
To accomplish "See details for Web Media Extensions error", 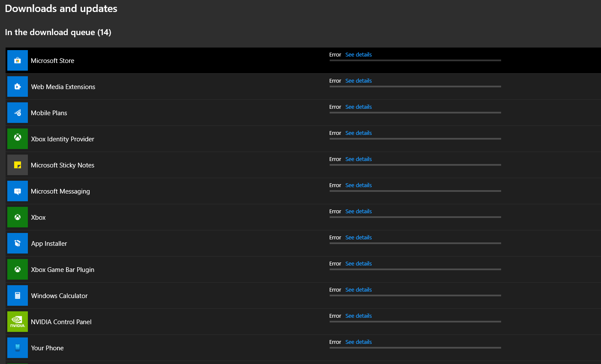I will tap(358, 81).
